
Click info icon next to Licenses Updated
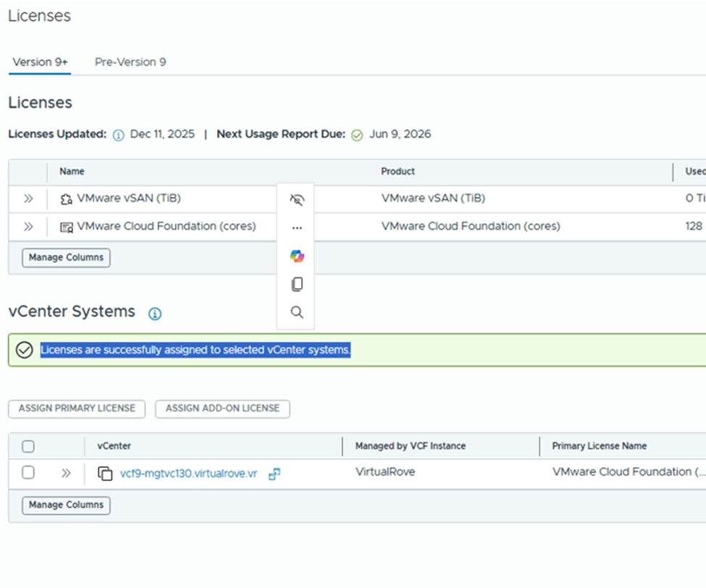(x=119, y=135)
